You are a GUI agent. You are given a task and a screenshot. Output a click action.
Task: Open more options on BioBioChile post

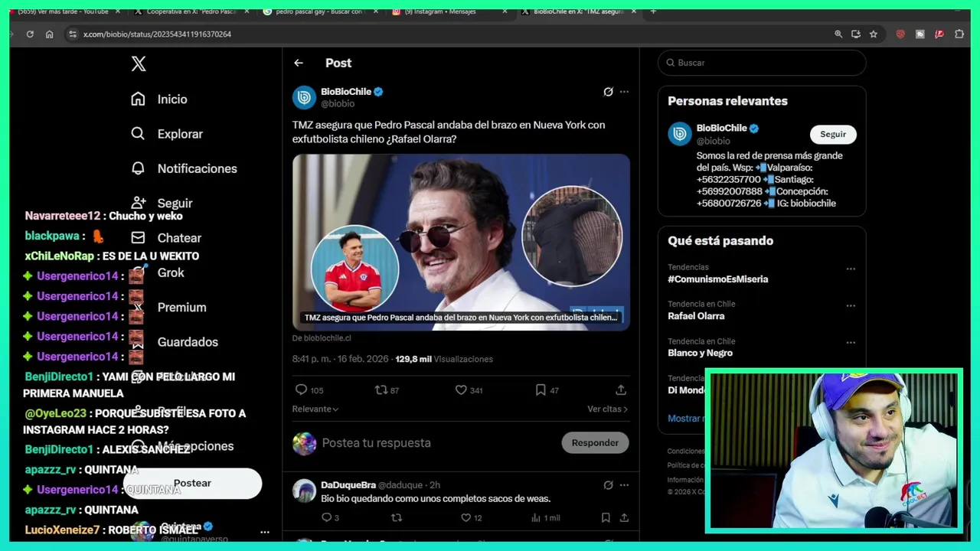(x=624, y=92)
